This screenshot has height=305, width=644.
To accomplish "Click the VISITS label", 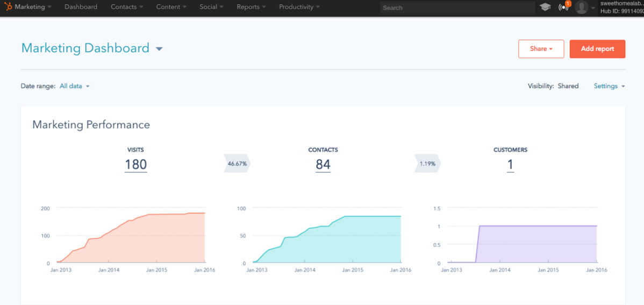I will [x=135, y=150].
